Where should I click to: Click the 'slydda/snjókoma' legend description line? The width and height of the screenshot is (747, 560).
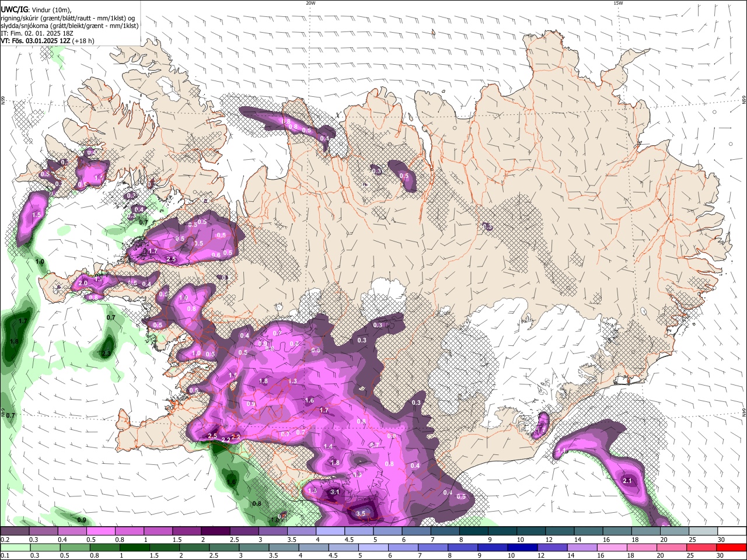[x=69, y=26]
